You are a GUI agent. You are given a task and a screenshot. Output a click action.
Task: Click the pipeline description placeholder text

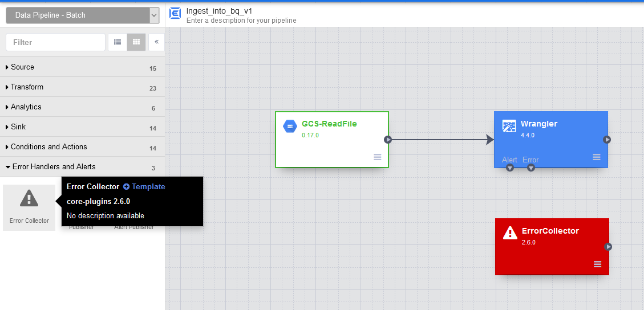[241, 21]
